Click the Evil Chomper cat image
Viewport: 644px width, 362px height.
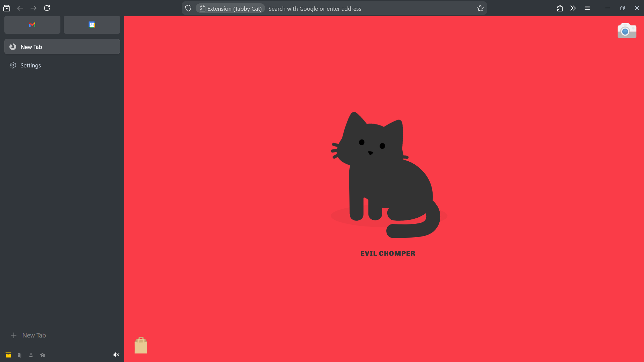point(386,174)
